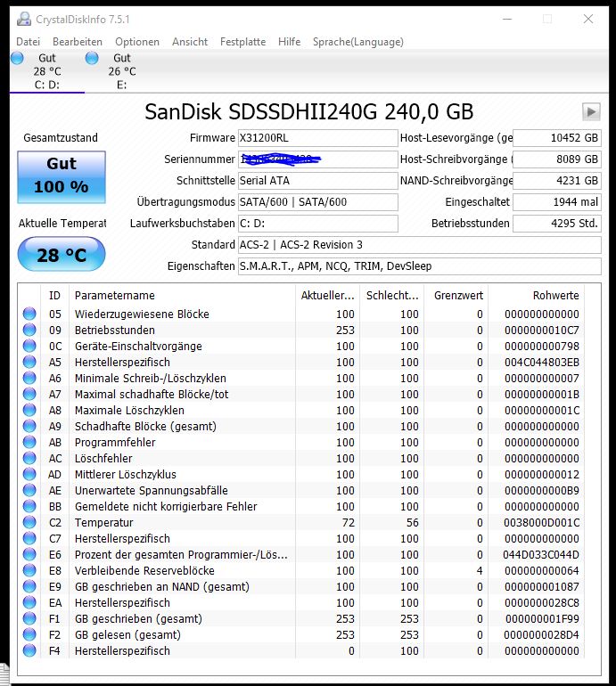Select the Verbleibende Reserveblöcke parameter name
Screen dimensions: 616x686
(145, 571)
